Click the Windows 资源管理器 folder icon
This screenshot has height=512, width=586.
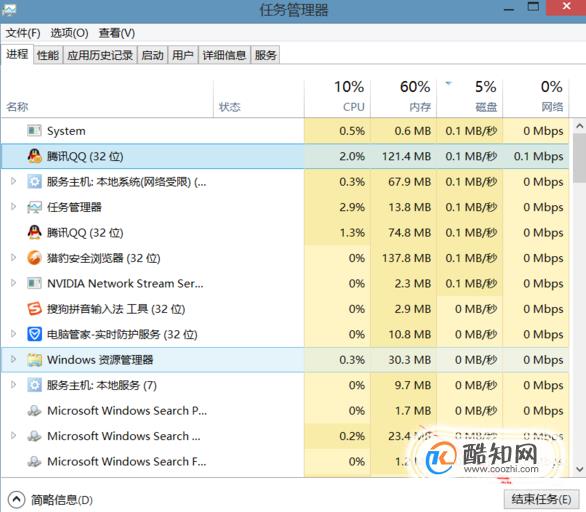34,360
